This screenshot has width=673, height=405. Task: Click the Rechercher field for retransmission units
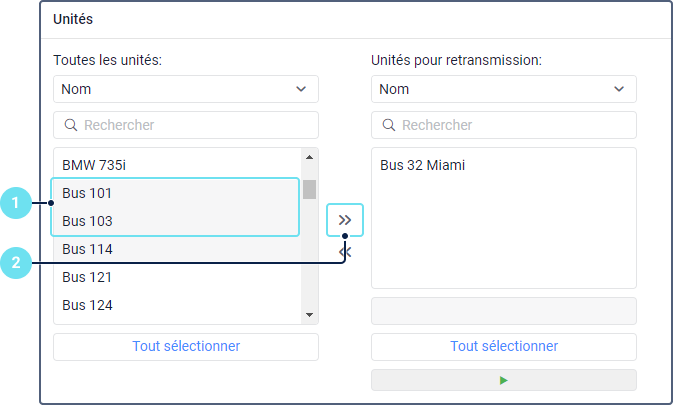point(503,125)
